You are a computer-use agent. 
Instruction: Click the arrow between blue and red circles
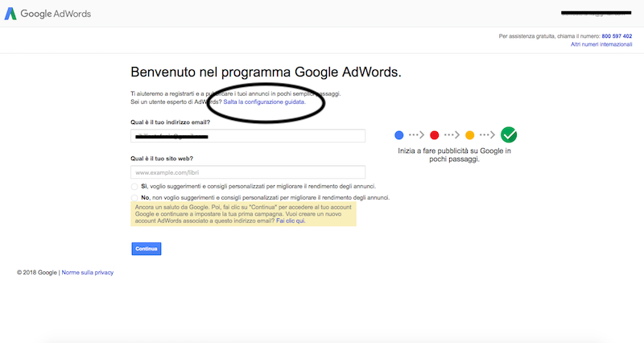[416, 135]
